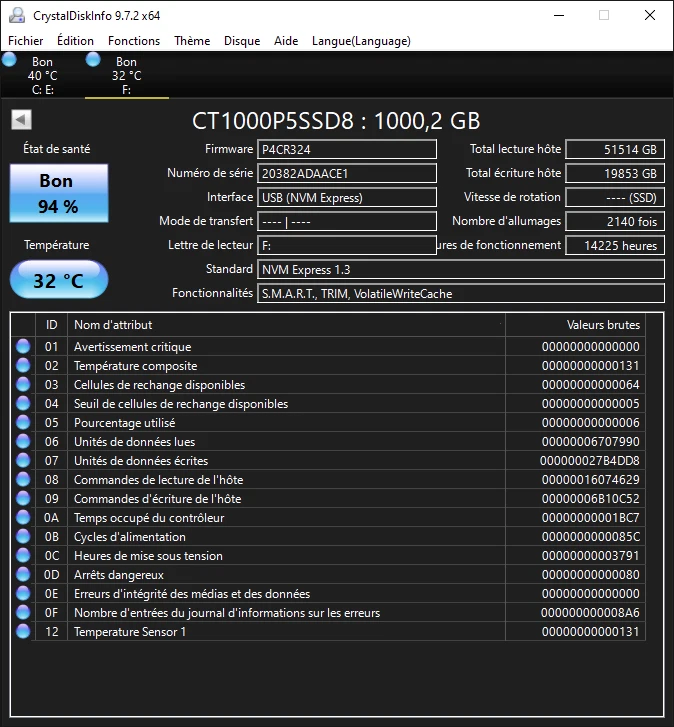Click status orb for Seuil de cellules row
The image size is (674, 727).
(x=23, y=403)
